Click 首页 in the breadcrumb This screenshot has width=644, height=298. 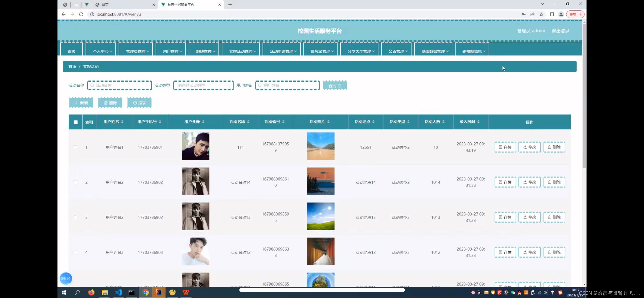72,66
